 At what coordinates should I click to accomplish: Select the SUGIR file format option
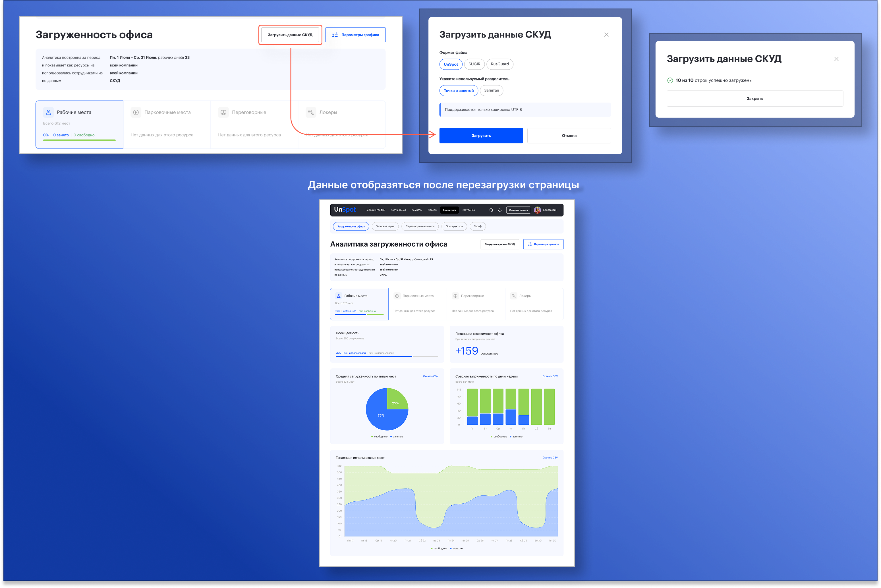pyautogui.click(x=474, y=64)
